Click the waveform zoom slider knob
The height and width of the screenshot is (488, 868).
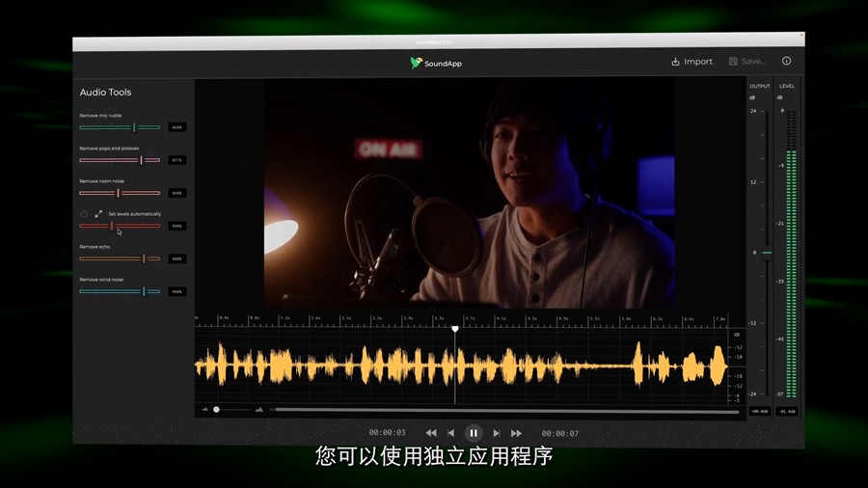pyautogui.click(x=216, y=410)
